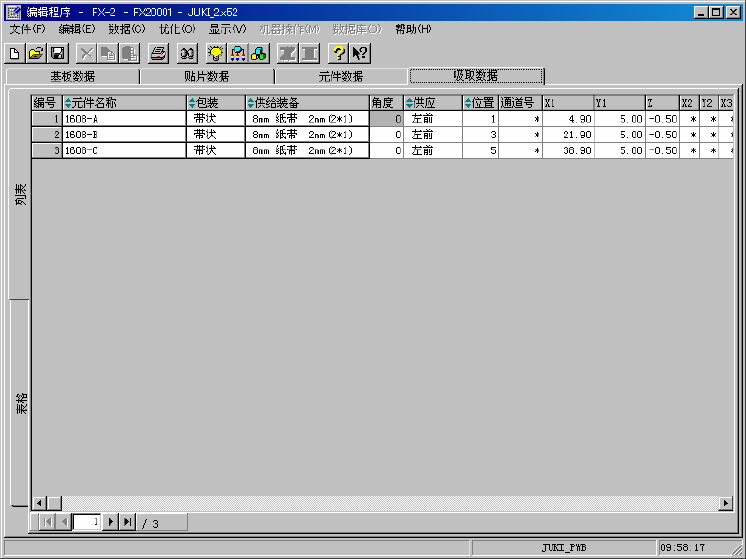Viewport: 746px width, 559px height.
Task: Sort by the 位置 column header
Action: [x=481, y=103]
